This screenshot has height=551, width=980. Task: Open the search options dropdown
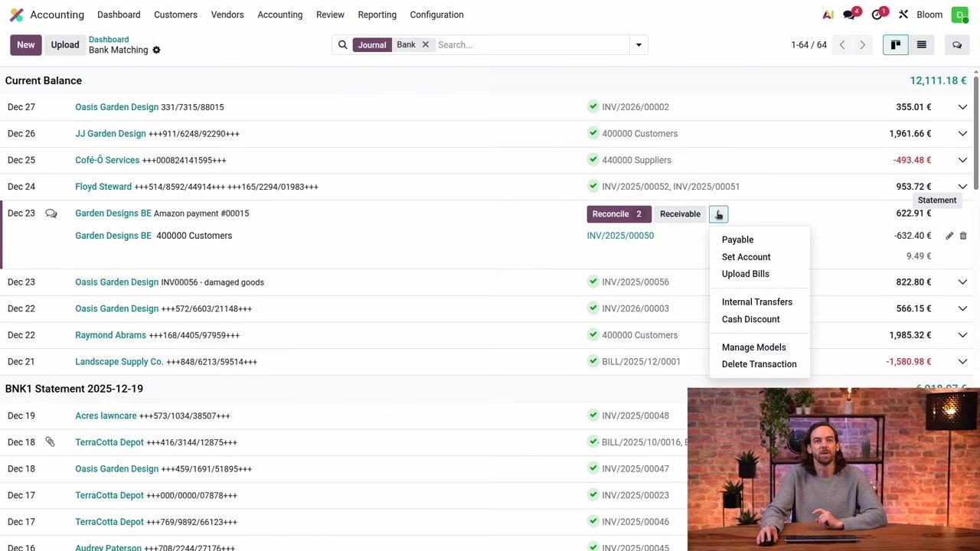point(639,45)
